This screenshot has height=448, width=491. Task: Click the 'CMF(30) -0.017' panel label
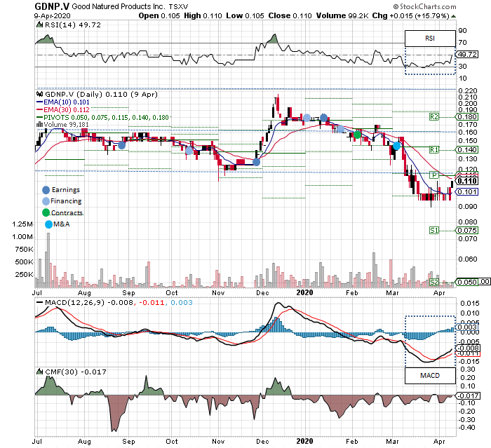coord(76,372)
